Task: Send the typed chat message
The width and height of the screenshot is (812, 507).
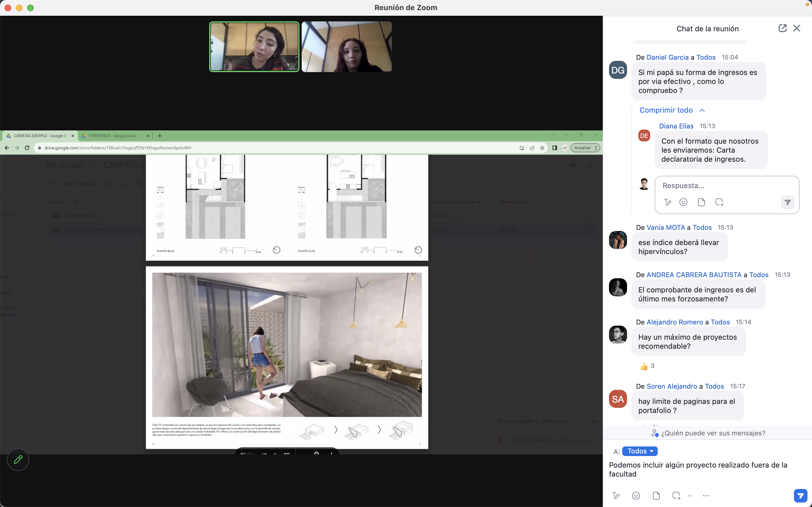Action: pos(800,496)
